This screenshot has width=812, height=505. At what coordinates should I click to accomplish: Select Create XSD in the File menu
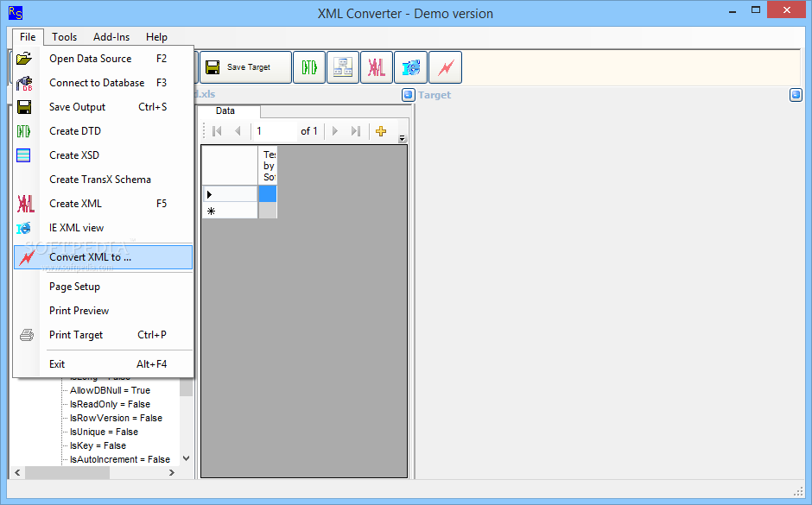click(x=103, y=155)
